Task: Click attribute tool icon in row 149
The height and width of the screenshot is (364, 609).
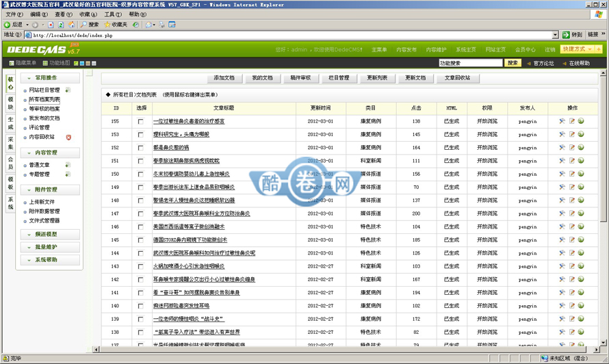Action: coord(562,187)
